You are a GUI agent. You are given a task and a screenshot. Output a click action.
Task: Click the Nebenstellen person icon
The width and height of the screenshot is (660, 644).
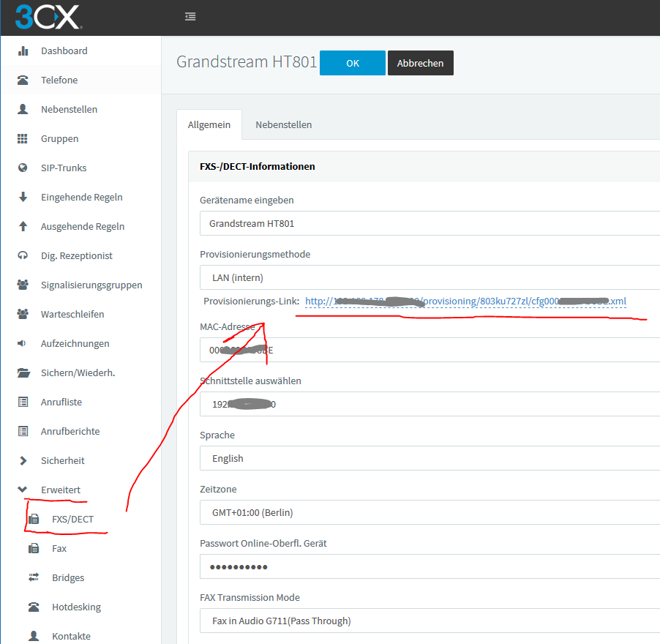(23, 110)
